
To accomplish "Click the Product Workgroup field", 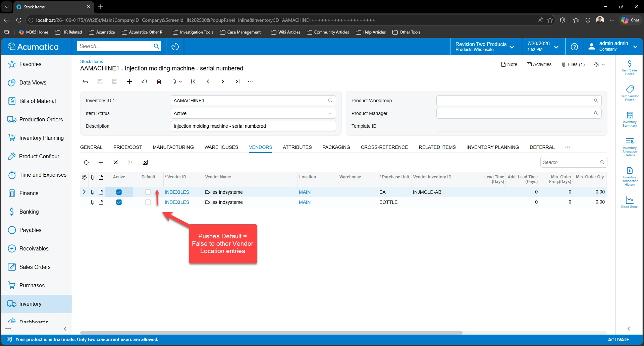I will tap(519, 101).
